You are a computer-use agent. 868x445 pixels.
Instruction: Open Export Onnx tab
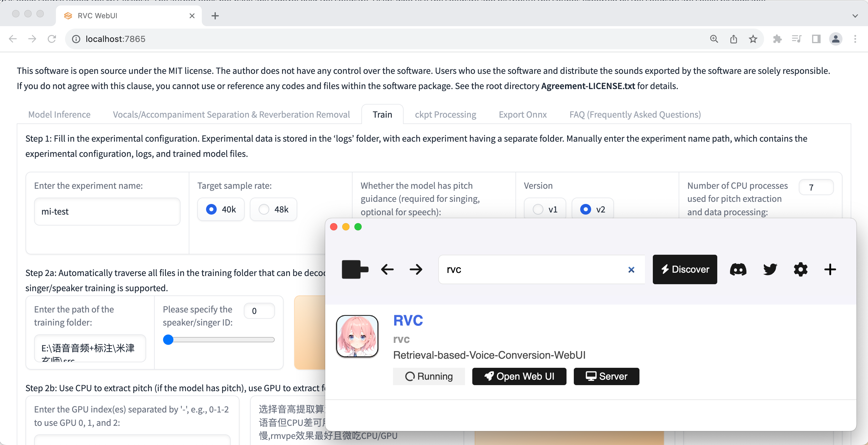[523, 115]
